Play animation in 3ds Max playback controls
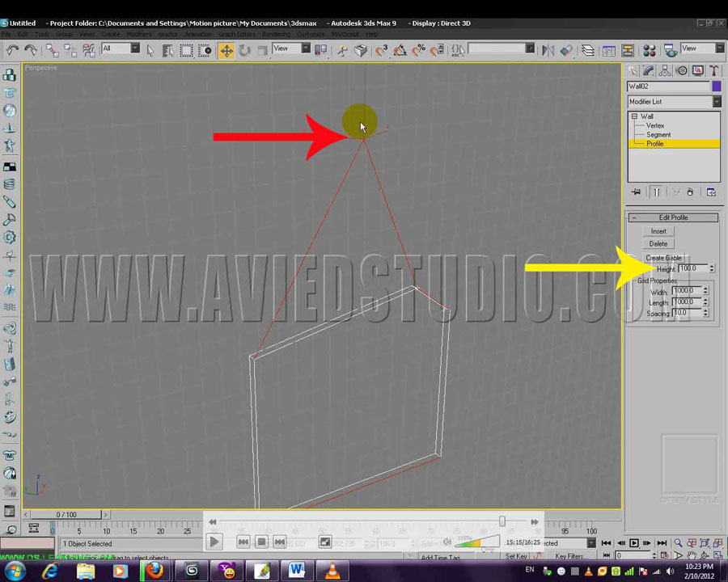 pyautogui.click(x=633, y=542)
